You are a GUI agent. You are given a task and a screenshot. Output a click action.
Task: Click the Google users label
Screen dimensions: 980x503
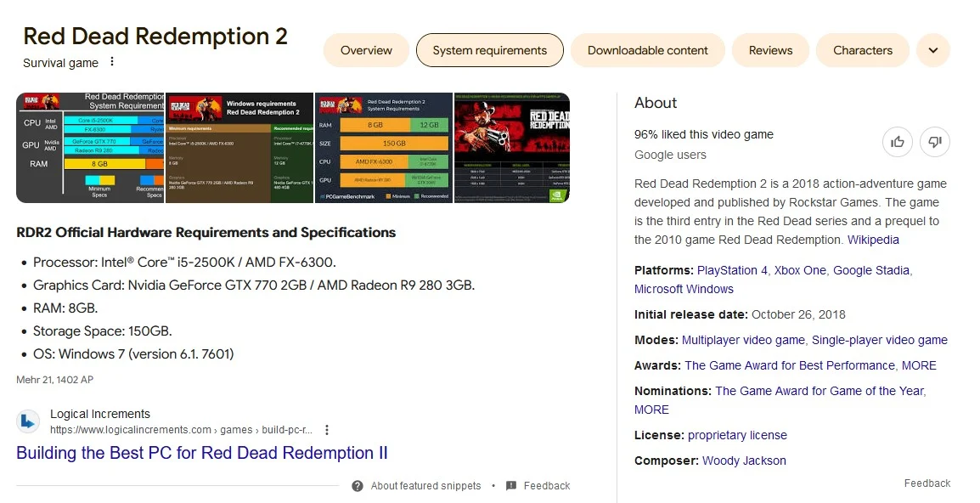[x=670, y=155]
